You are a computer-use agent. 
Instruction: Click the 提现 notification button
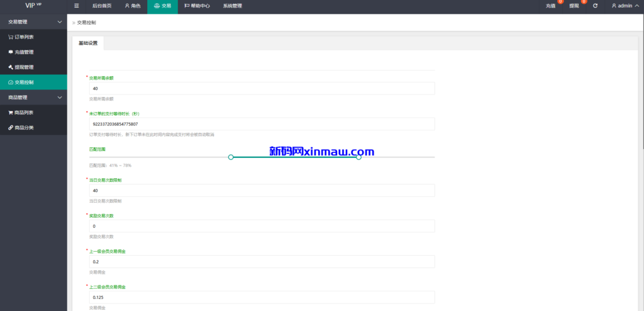point(574,6)
